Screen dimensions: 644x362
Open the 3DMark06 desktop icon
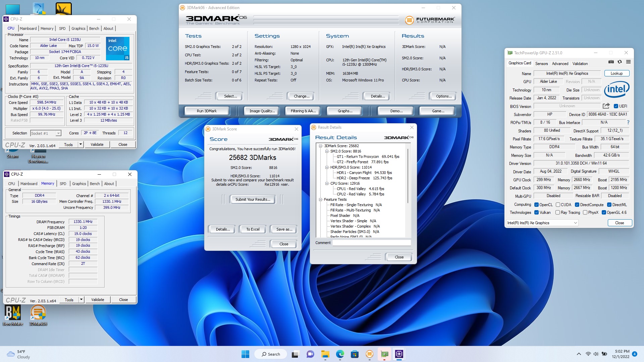[x=38, y=315]
